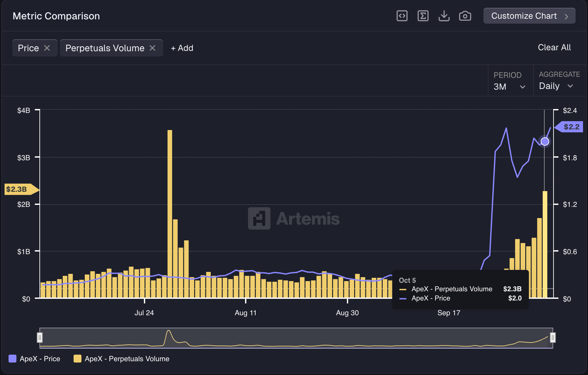The image size is (588, 375).
Task: Open the Customize Chart panel
Action: click(x=529, y=16)
